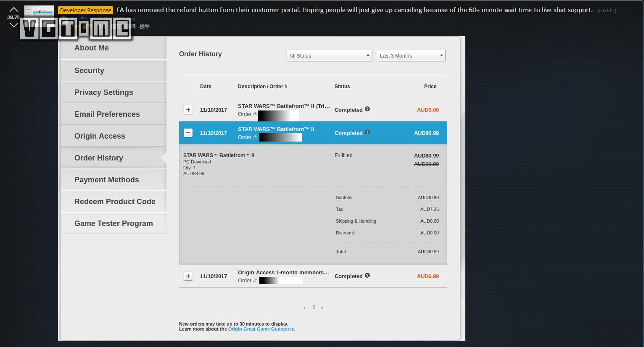This screenshot has width=644, height=347.
Task: Open the Reddit post thumbnail
Action: 39,16
